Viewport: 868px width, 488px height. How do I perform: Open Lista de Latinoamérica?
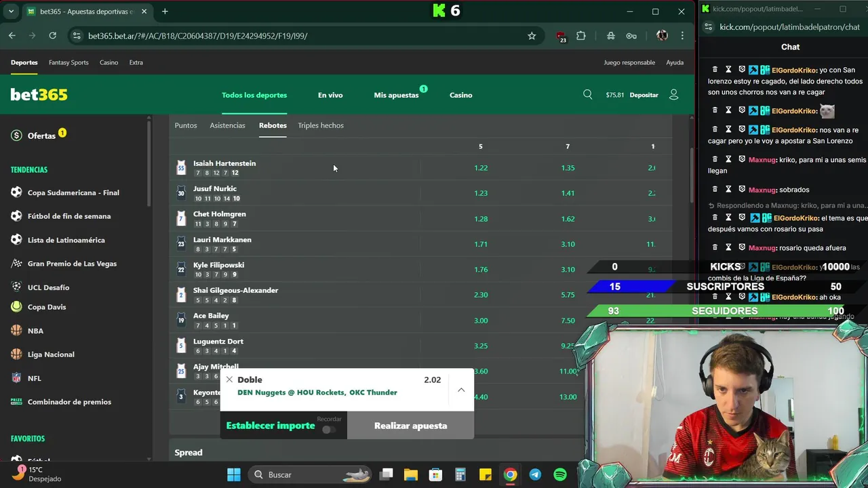(x=66, y=240)
